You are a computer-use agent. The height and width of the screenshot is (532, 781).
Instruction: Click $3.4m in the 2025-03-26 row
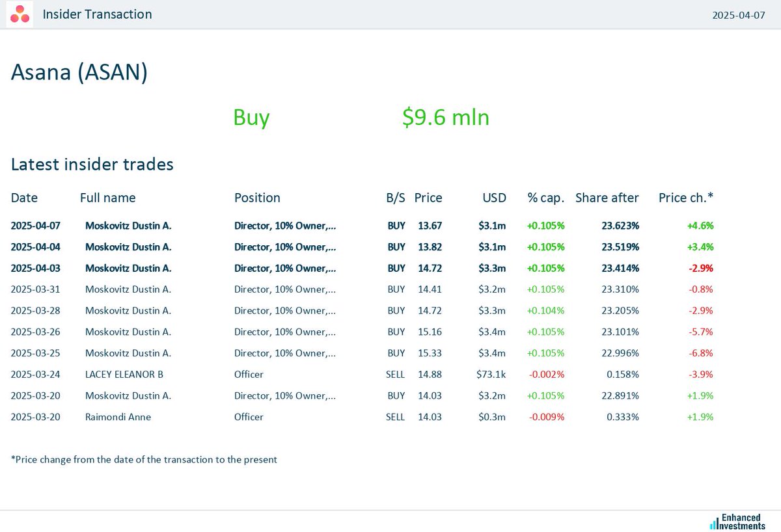(x=493, y=332)
